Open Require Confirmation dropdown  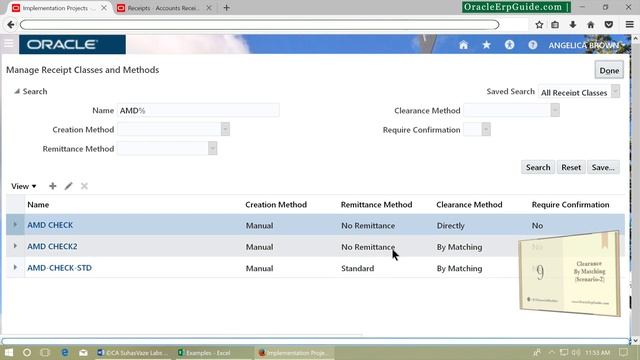pos(486,129)
